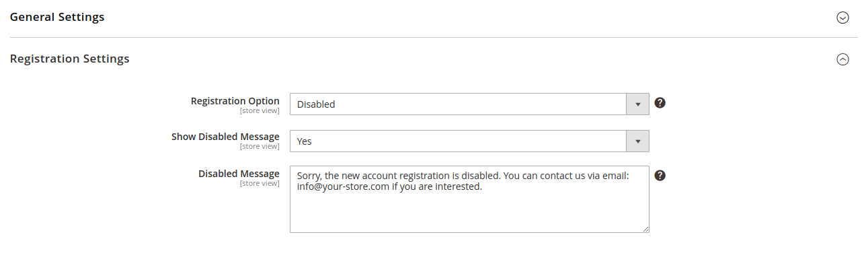Click the 'Registration Option' field label
868x272 pixels.
pyautogui.click(x=235, y=101)
